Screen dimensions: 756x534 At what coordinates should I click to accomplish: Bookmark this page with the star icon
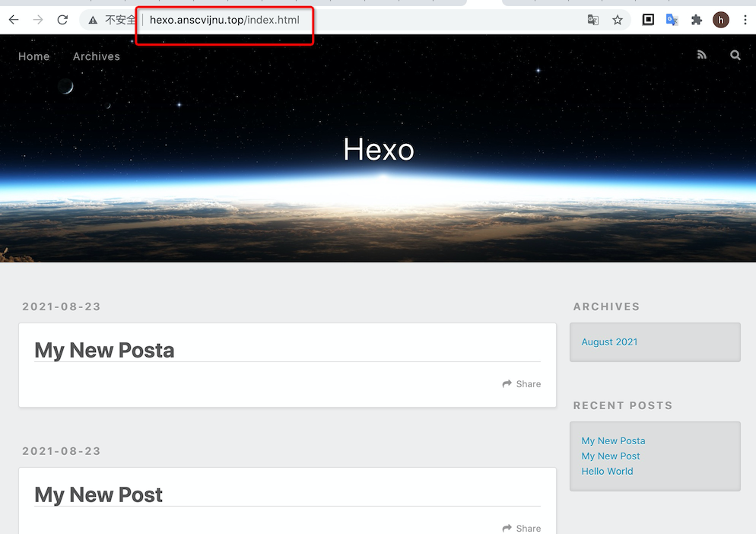click(618, 20)
